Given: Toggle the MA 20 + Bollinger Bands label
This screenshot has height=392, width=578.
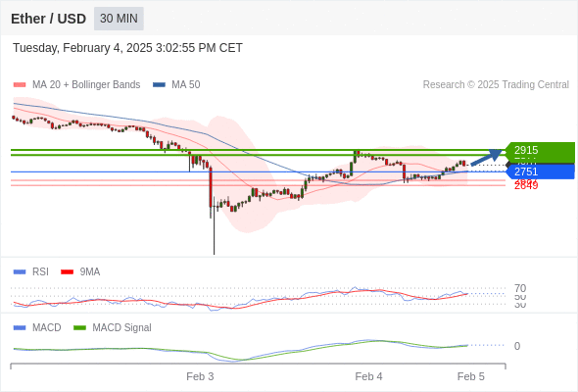Looking at the screenshot, I should pyautogui.click(x=86, y=85).
